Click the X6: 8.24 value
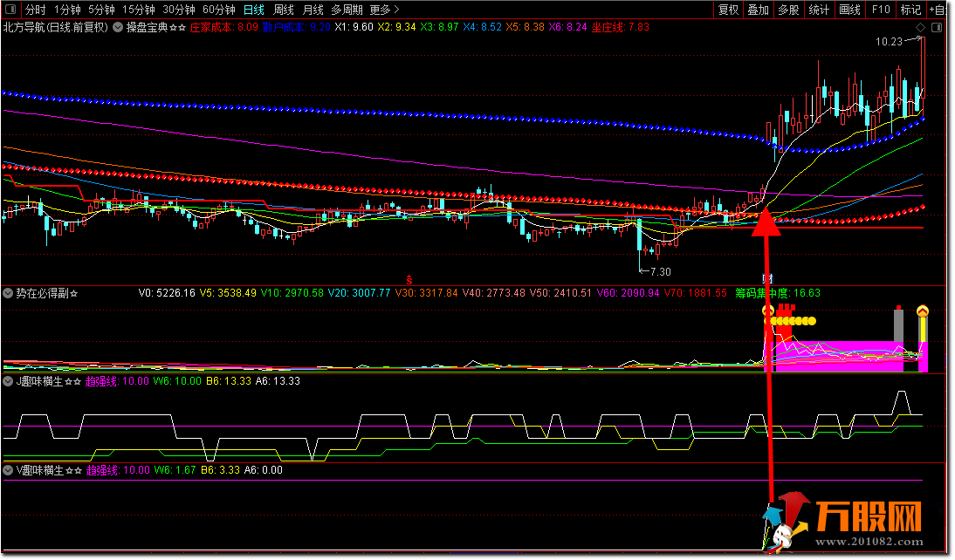The height and width of the screenshot is (560, 955). 567,27
